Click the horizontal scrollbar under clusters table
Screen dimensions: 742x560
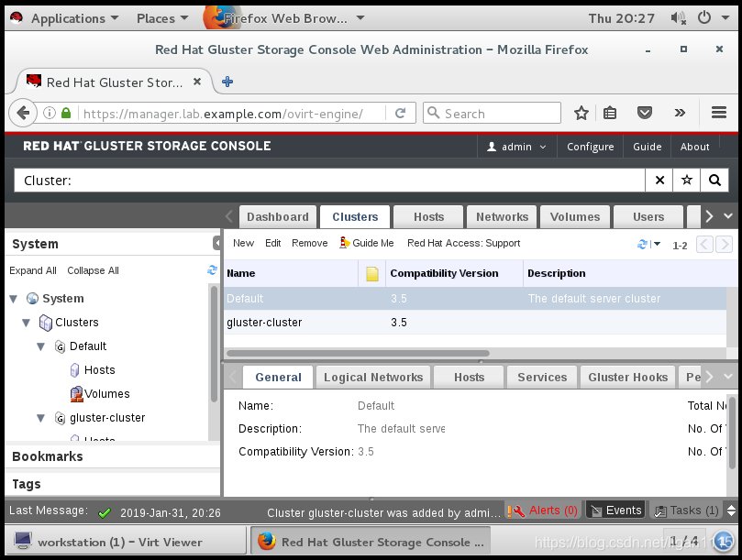point(358,353)
